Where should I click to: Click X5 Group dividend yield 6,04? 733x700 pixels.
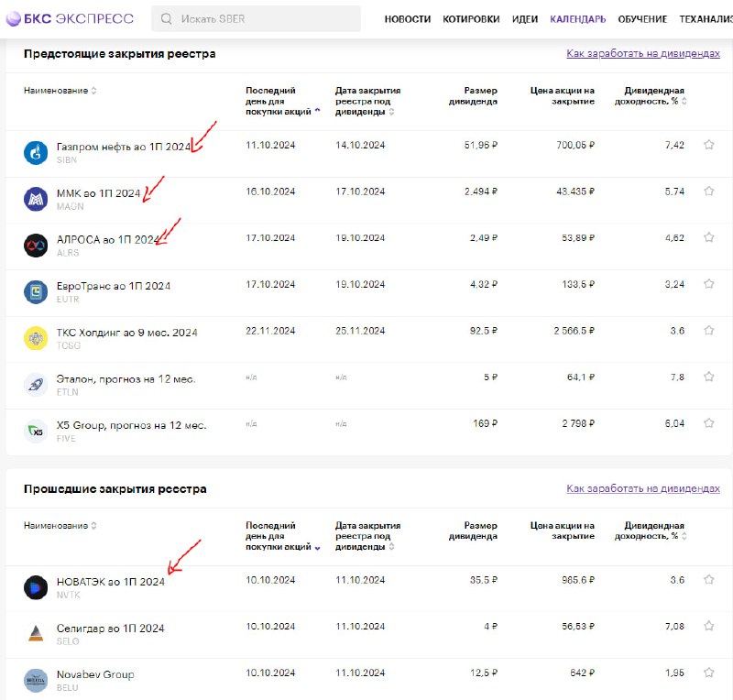click(674, 423)
